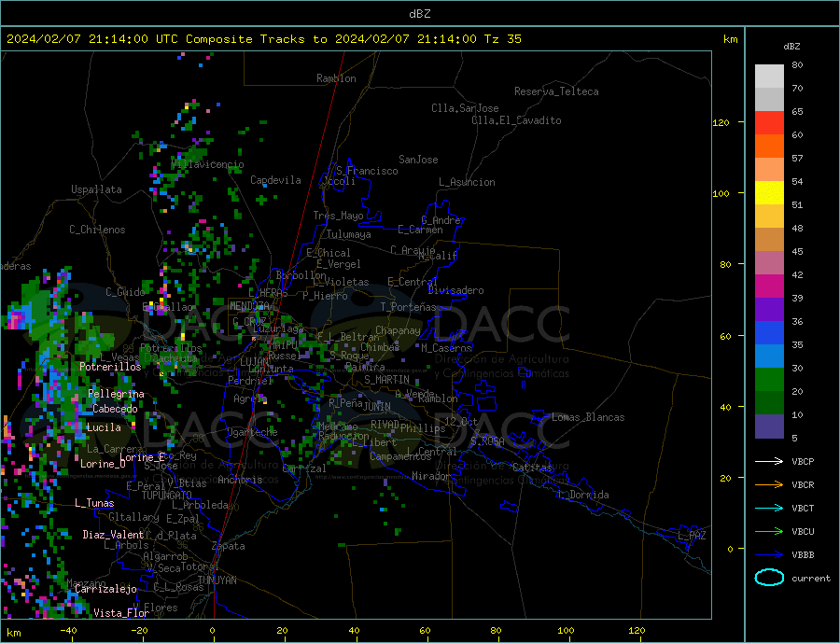Click the 'Phillips' map label
This screenshot has height=643, width=840.
(423, 428)
